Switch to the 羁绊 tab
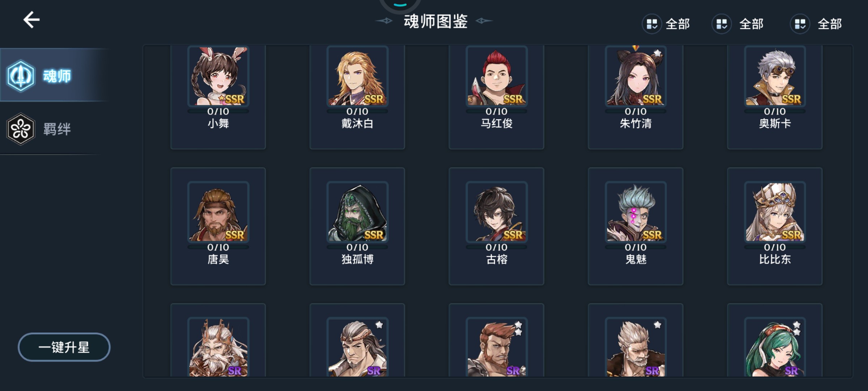Image resolution: width=868 pixels, height=391 pixels. point(54,129)
